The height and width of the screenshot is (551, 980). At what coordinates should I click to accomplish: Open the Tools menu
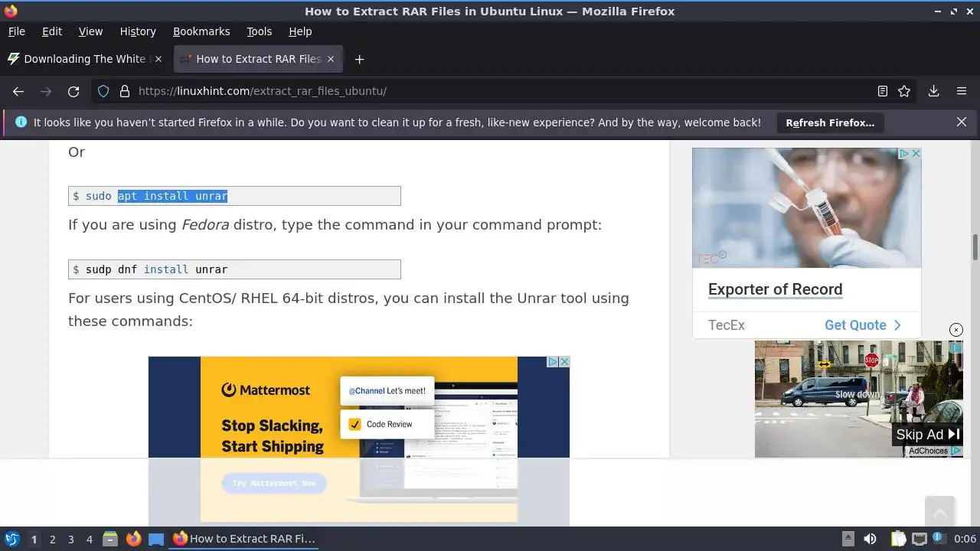click(260, 31)
